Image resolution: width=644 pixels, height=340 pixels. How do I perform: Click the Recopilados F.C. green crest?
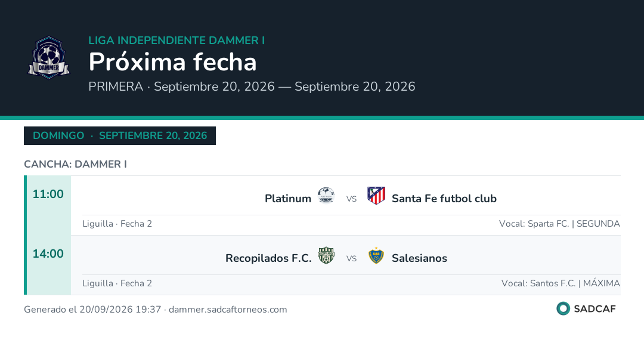click(326, 255)
